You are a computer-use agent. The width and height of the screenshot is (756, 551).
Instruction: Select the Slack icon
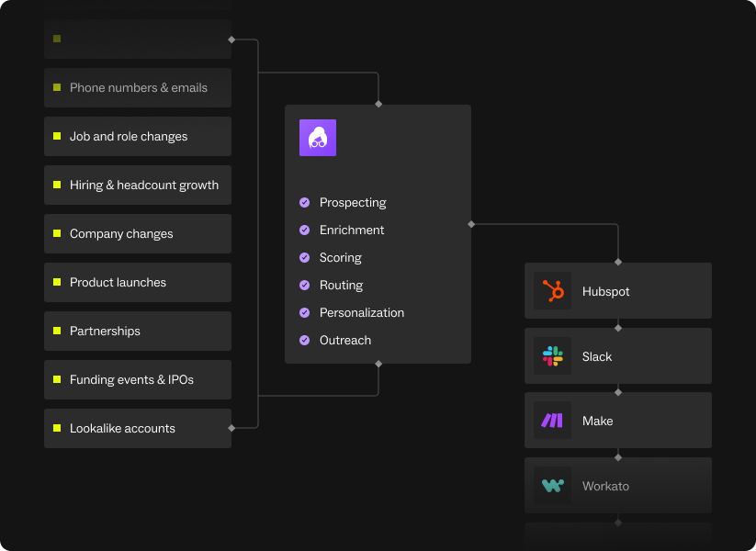click(x=552, y=355)
